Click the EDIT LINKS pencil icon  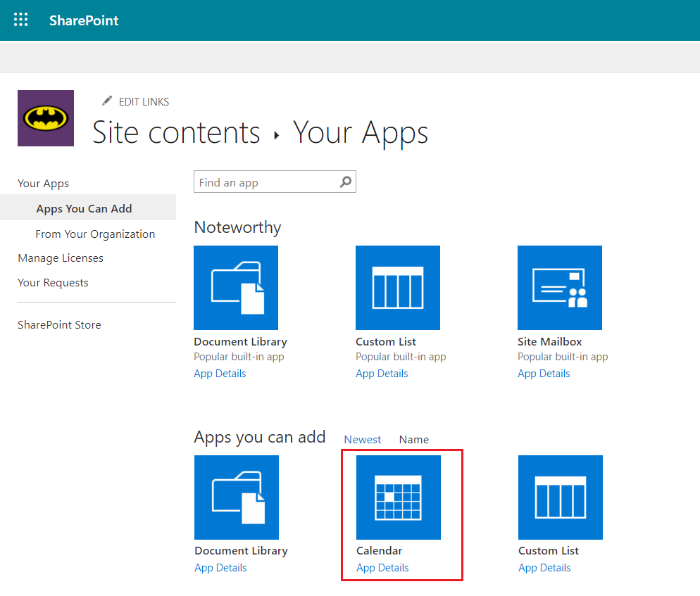pos(107,101)
